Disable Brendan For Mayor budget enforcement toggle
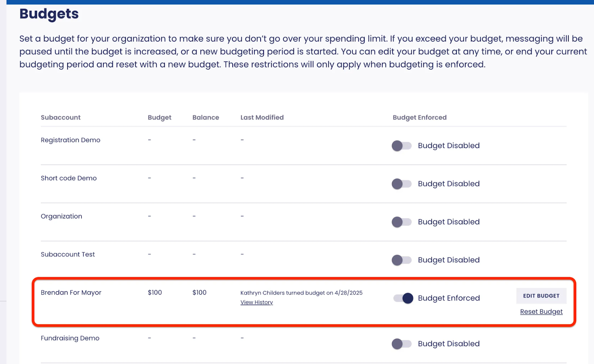 [404, 298]
